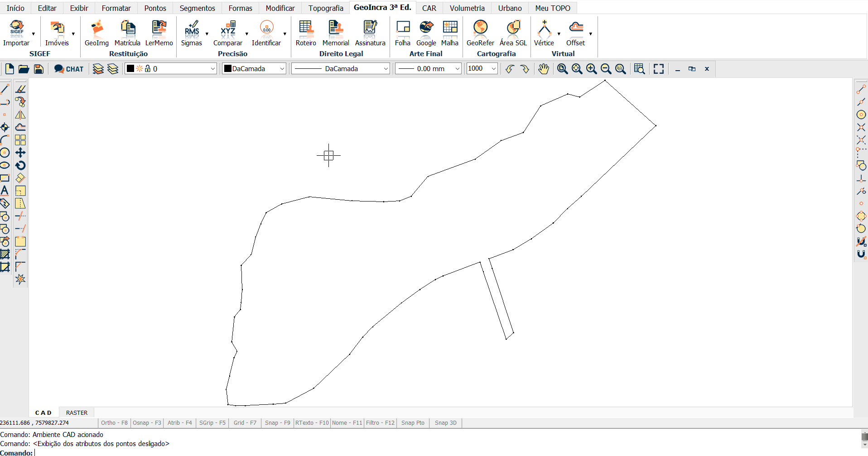Viewport: 868px width, 456px height.
Task: Expand the layer dropdown showing 0
Action: tap(212, 69)
